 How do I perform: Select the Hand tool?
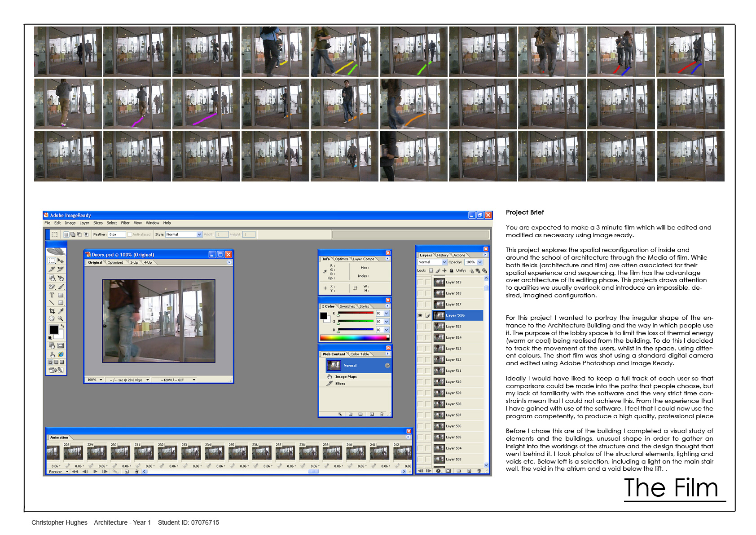52,318
